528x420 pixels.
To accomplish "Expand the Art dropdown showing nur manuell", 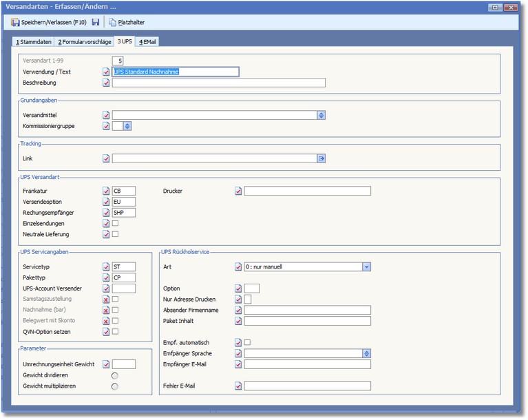I will pyautogui.click(x=366, y=266).
